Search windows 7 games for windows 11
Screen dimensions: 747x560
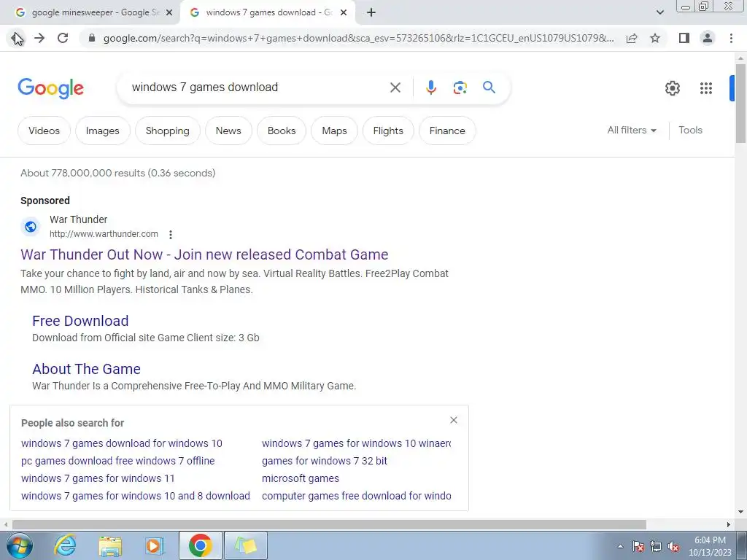[x=98, y=478]
